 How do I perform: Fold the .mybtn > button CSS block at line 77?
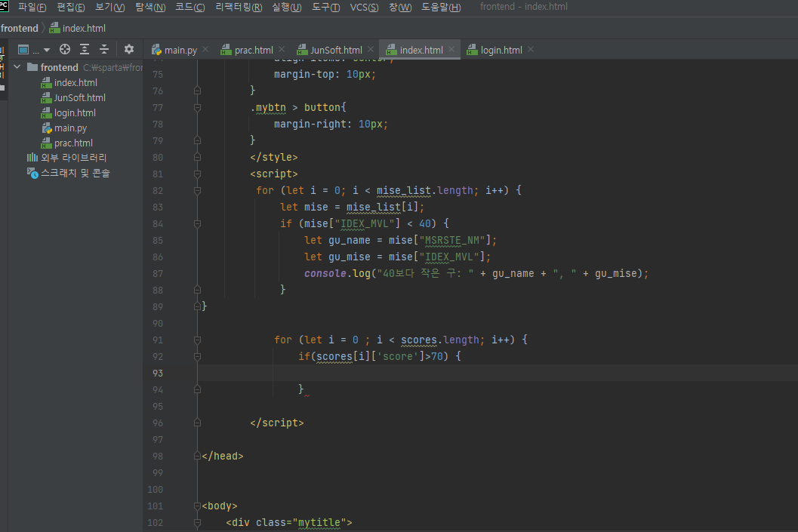(198, 107)
